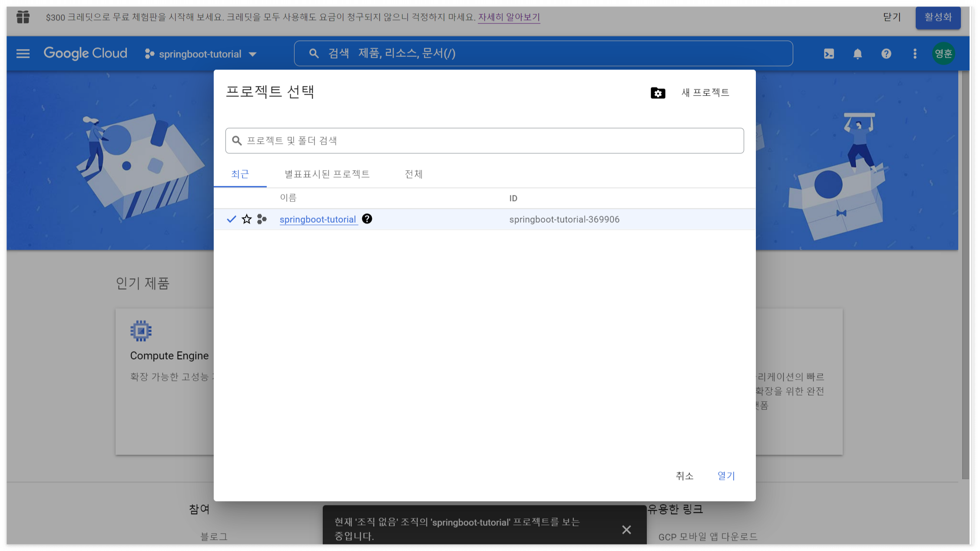Click help icon beside springboot-tutorial project

click(367, 219)
